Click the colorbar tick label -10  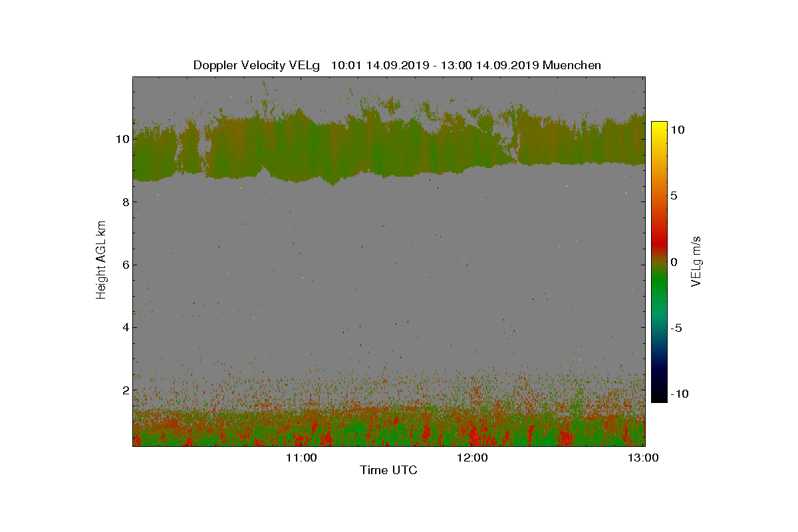pyautogui.click(x=680, y=394)
